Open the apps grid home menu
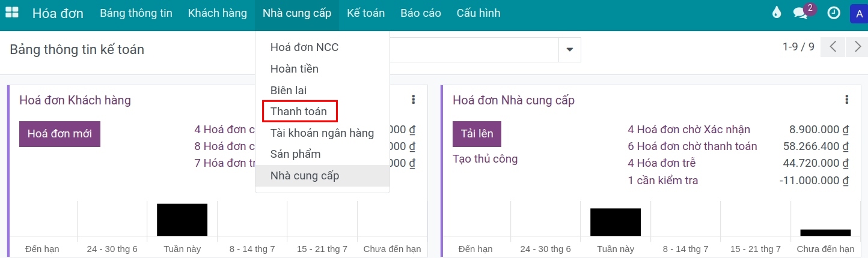Screen dimensions: 868x258 [x=11, y=13]
